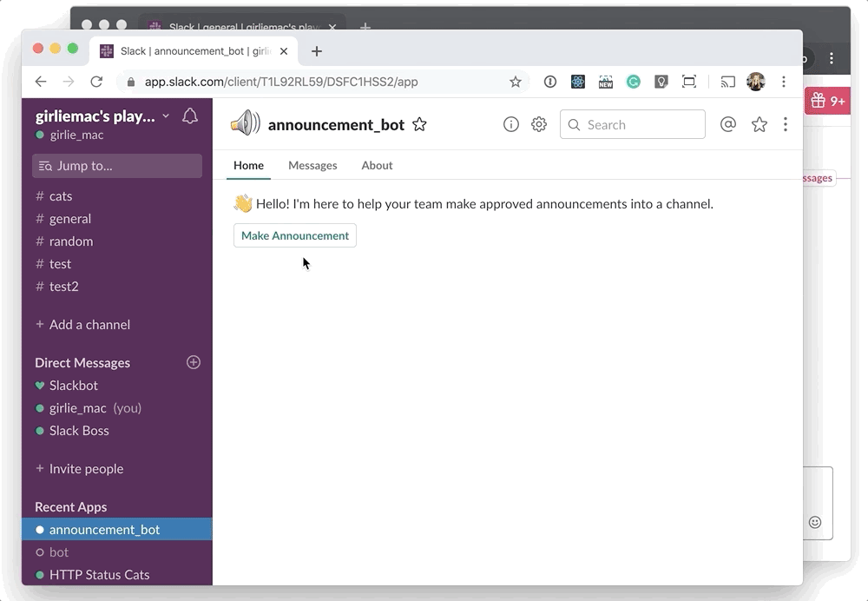Click the Direct Messages heading

82,363
